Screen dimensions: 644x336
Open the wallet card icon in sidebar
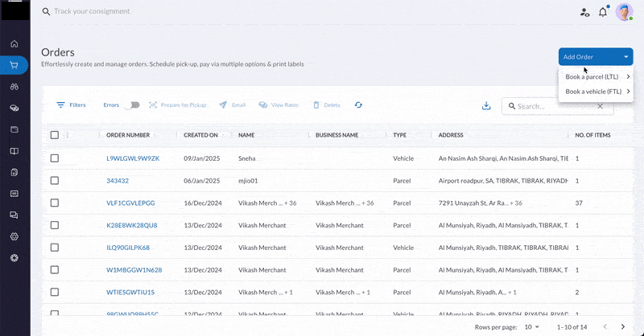click(x=14, y=129)
